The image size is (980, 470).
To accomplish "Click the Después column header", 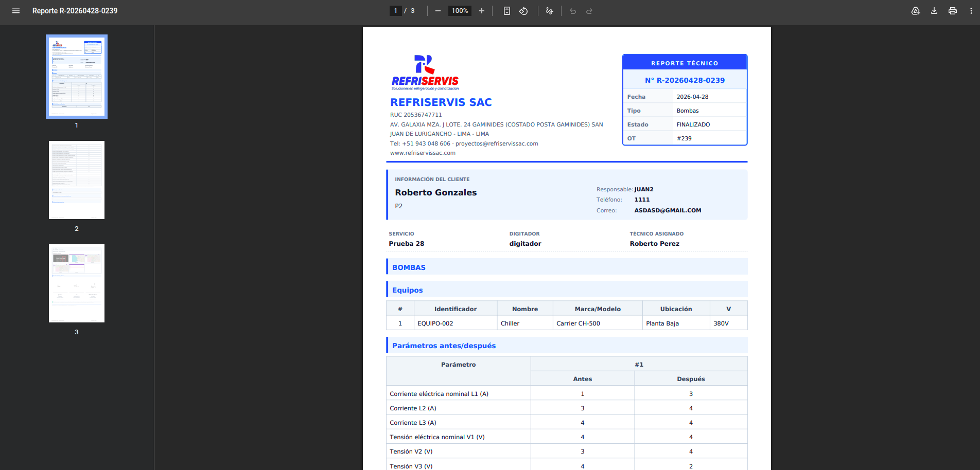I will pos(691,379).
